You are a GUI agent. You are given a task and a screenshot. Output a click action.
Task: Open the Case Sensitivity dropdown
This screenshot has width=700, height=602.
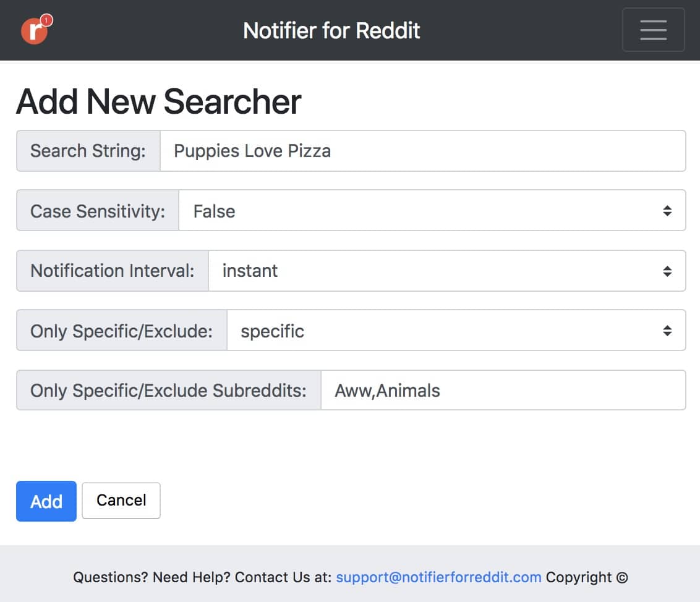(433, 210)
